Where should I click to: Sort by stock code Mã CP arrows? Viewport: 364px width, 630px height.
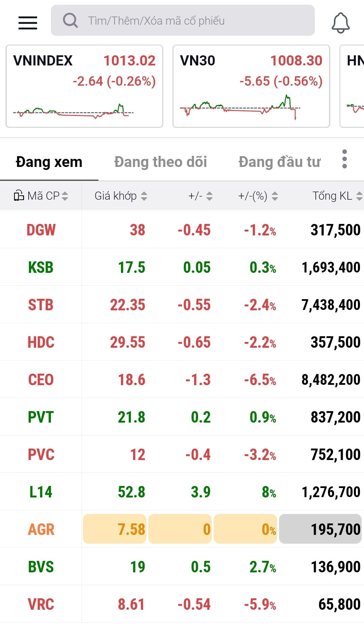[65, 196]
